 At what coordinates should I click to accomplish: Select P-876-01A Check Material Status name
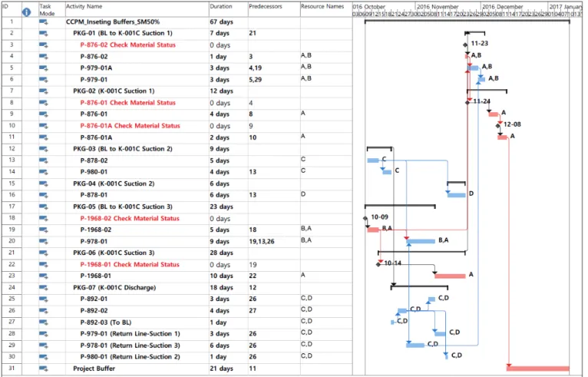(x=130, y=126)
